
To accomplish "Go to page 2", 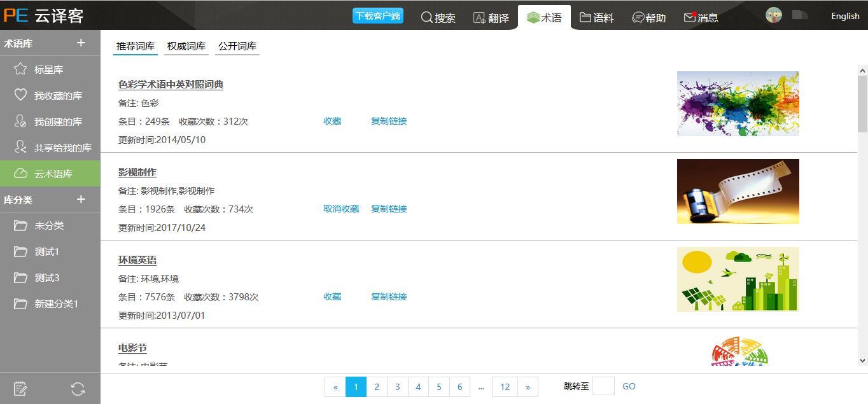I will (377, 387).
